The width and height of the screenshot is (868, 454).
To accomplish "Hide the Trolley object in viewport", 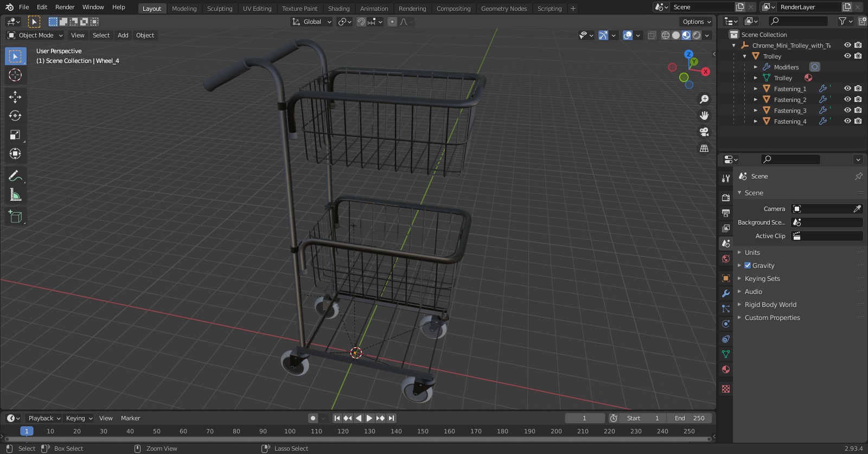I will click(x=847, y=56).
